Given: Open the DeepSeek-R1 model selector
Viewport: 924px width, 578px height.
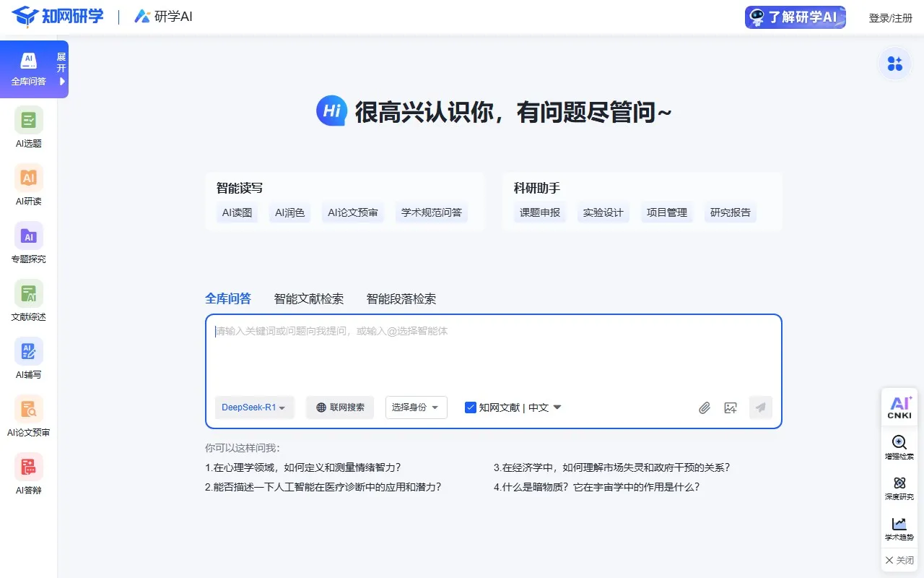Looking at the screenshot, I should [254, 407].
